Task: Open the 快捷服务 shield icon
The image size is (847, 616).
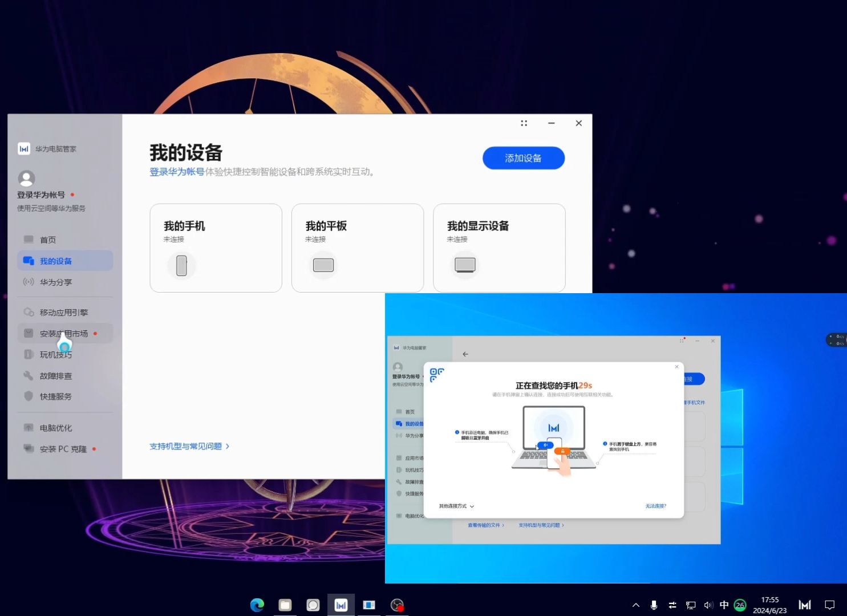Action: pos(29,396)
